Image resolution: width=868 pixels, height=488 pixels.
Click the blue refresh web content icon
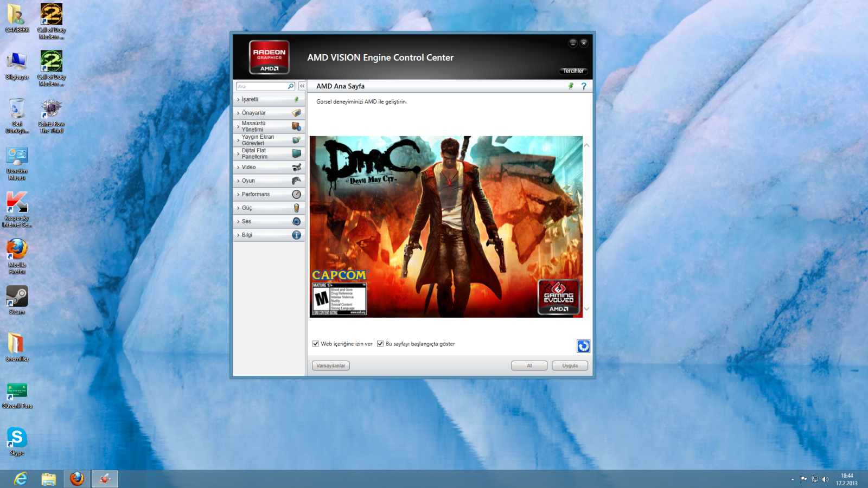[583, 346]
